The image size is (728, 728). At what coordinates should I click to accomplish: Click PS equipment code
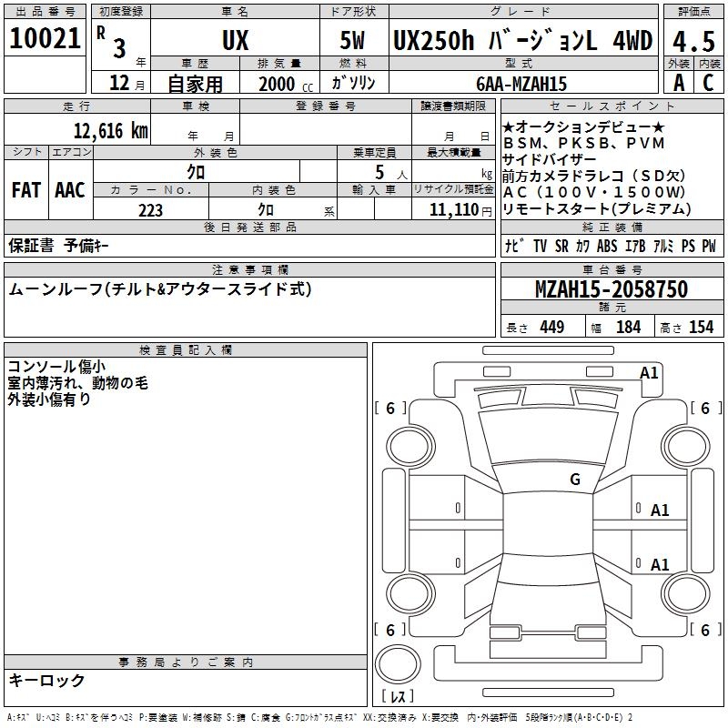coord(688,246)
